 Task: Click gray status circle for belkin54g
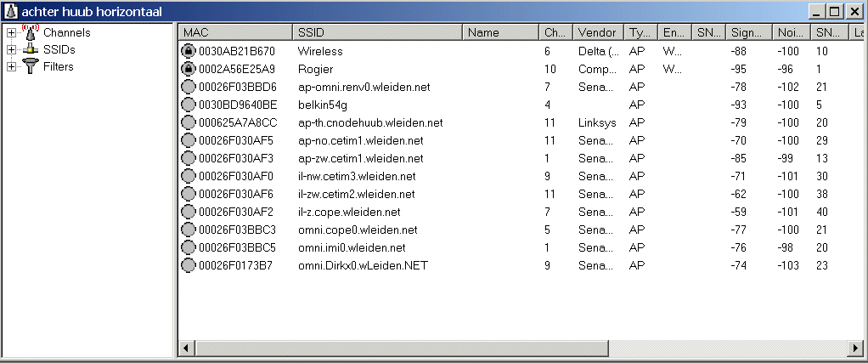click(189, 105)
